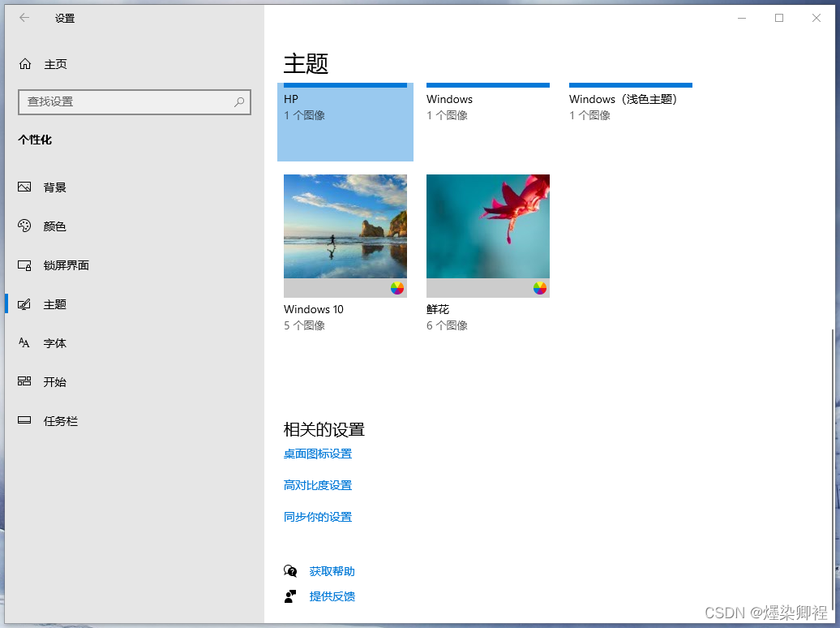Click '6 个图像' under 鲜花
The image size is (840, 628).
447,325
